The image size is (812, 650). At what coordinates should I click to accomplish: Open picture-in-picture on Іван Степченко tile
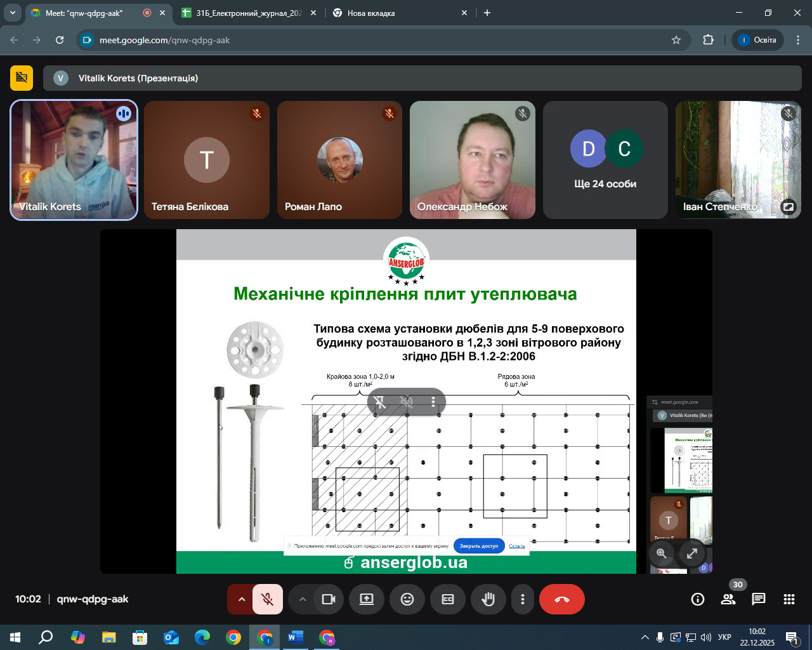[788, 207]
